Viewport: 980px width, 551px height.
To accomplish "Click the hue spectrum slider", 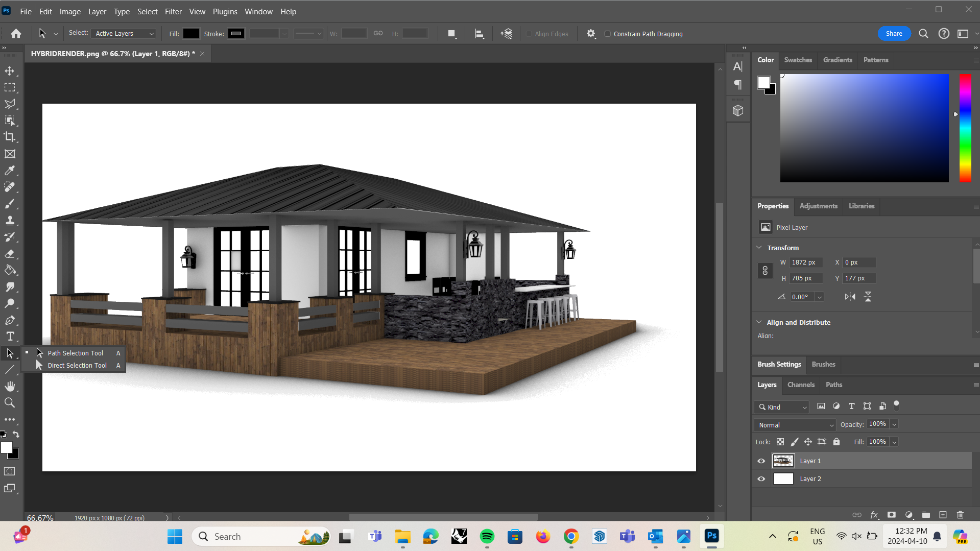I will click(x=965, y=128).
